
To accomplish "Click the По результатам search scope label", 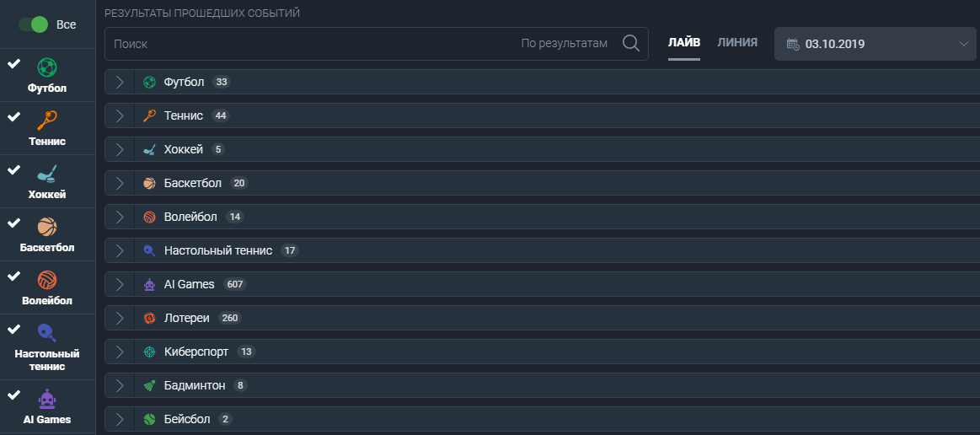I will (565, 44).
